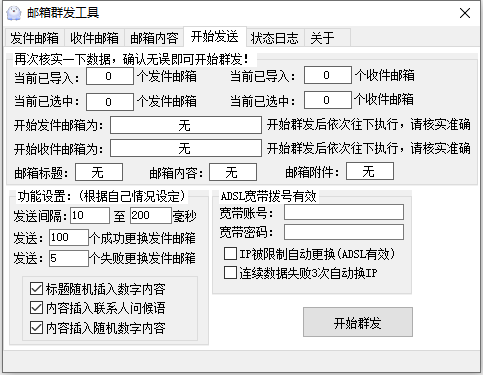Focus the 宽带密码 input field
This screenshot has width=483, height=375.
344,232
